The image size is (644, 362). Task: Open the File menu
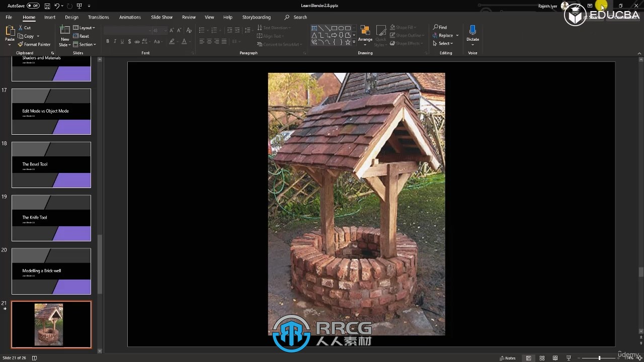(9, 17)
